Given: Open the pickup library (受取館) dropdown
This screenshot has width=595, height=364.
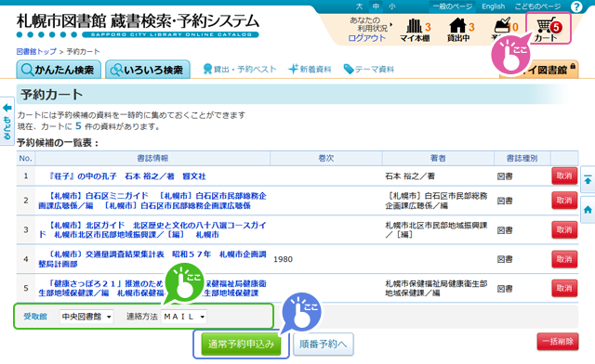Looking at the screenshot, I should [86, 317].
